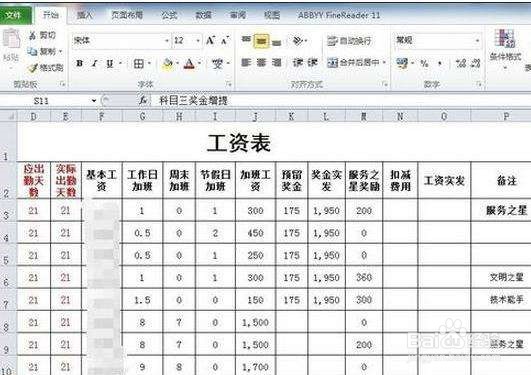The width and height of the screenshot is (531, 375).
Task: Increase font size with large A
Action: tap(210, 41)
